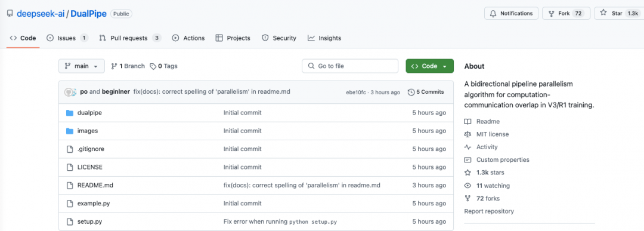
Task: Open Initial commit message on LICENSE row
Action: pyautogui.click(x=242, y=167)
